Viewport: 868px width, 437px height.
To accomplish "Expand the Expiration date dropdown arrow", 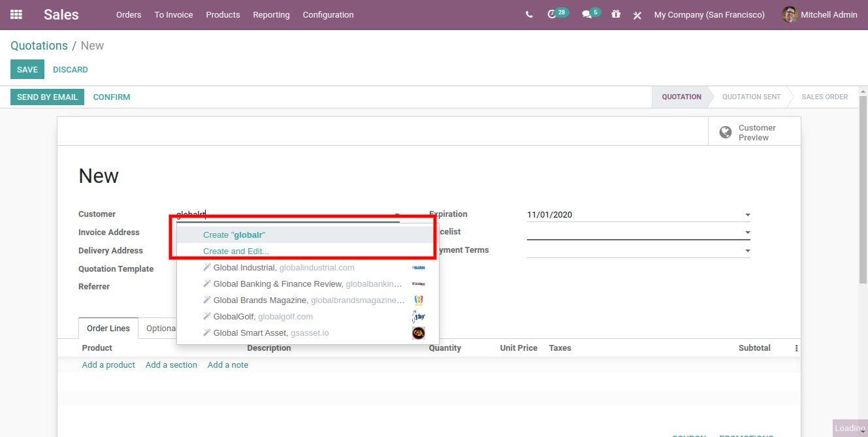I will coord(747,215).
